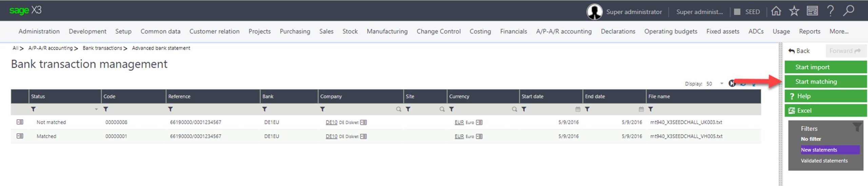Click the Bank transactions breadcrumb

(102, 48)
